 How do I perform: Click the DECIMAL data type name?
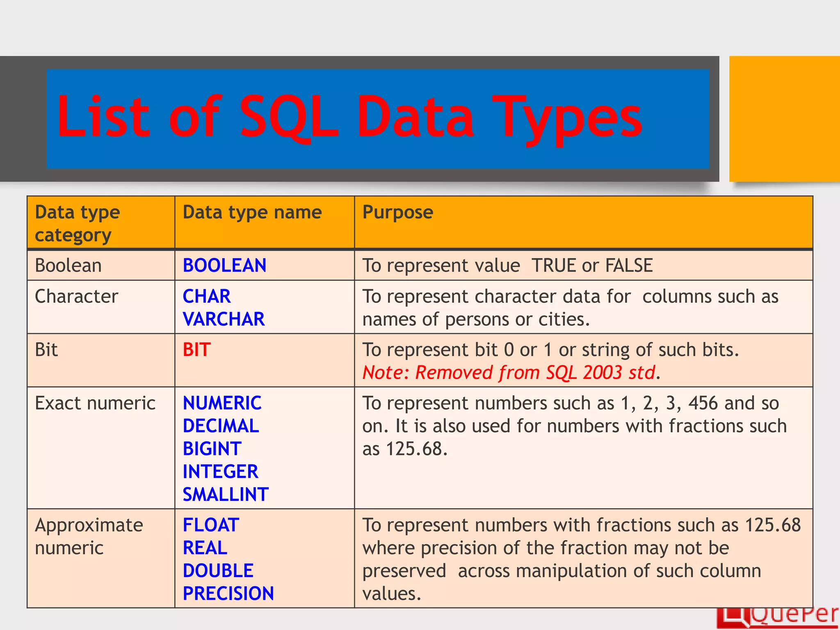[x=221, y=426]
